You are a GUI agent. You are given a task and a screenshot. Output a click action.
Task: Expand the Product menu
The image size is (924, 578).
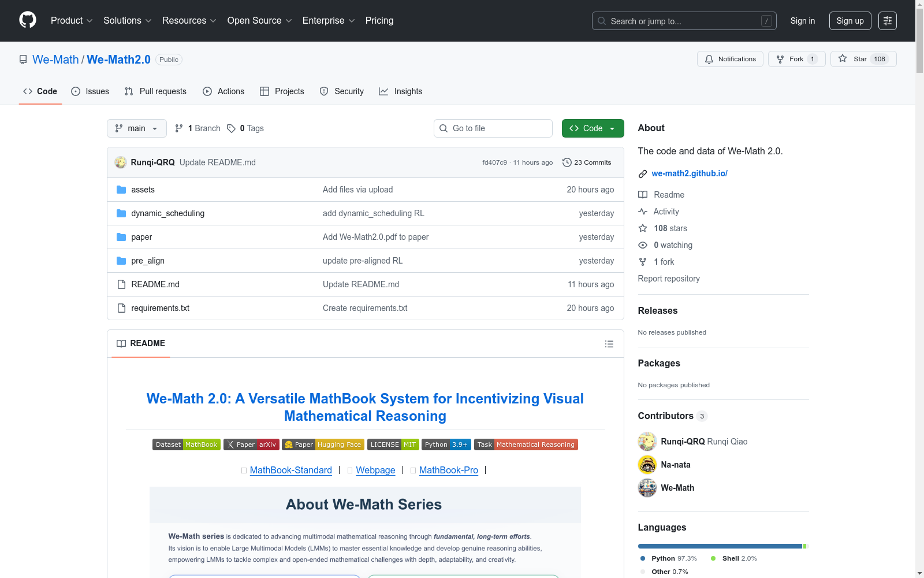72,21
